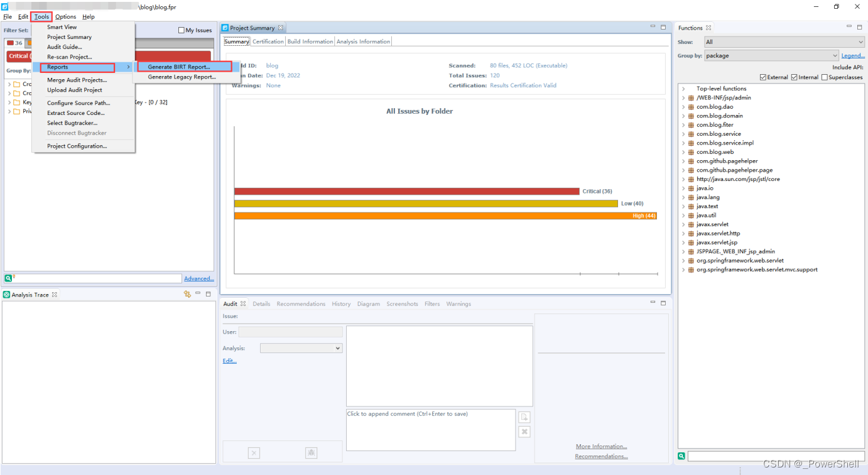Open the Recommendations link at bottom right
868x475 pixels.
coord(602,456)
